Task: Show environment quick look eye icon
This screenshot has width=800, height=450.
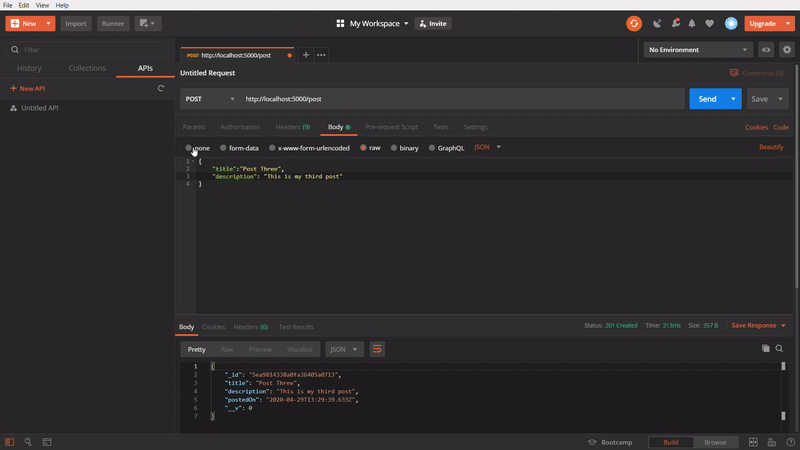Action: click(x=766, y=50)
